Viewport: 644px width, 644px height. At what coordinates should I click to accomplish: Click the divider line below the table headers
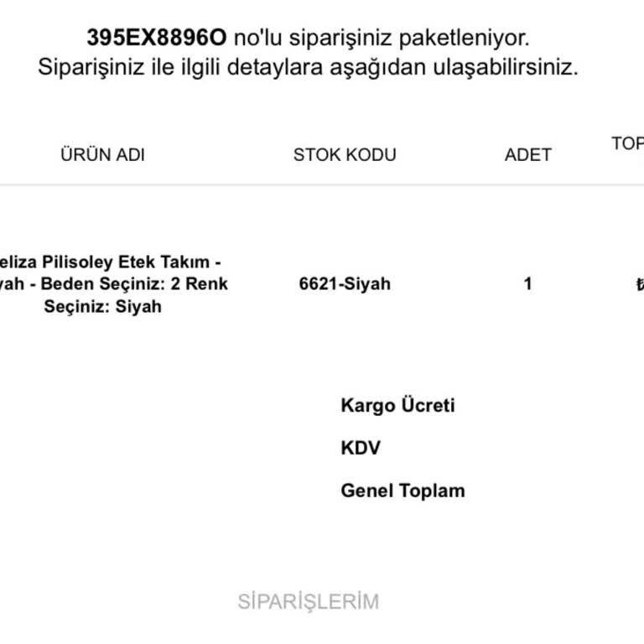(322, 184)
